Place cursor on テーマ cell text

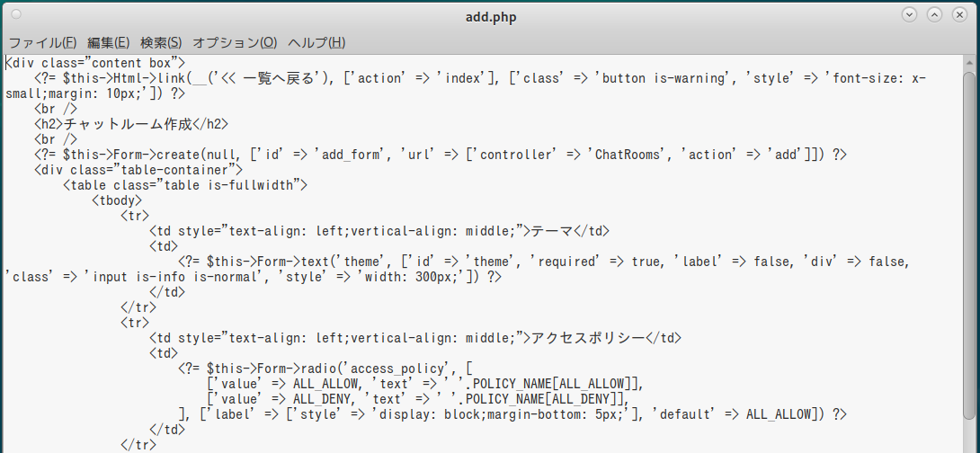click(x=552, y=231)
